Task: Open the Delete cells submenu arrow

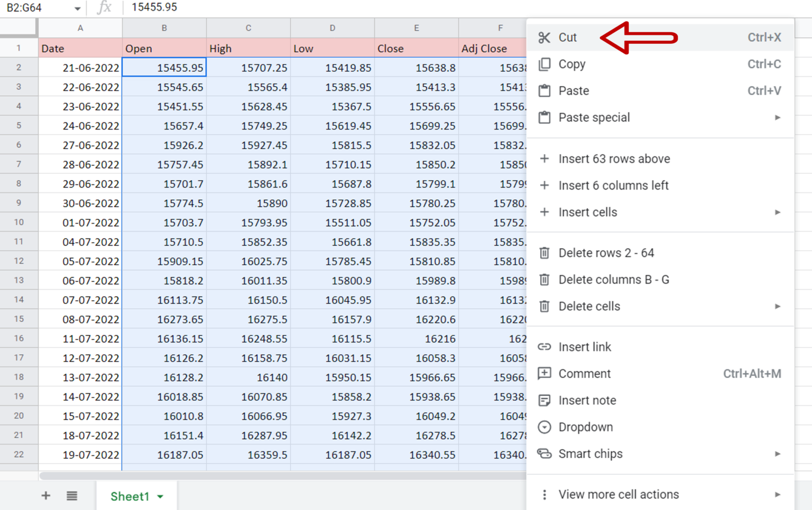Action: pyautogui.click(x=777, y=306)
